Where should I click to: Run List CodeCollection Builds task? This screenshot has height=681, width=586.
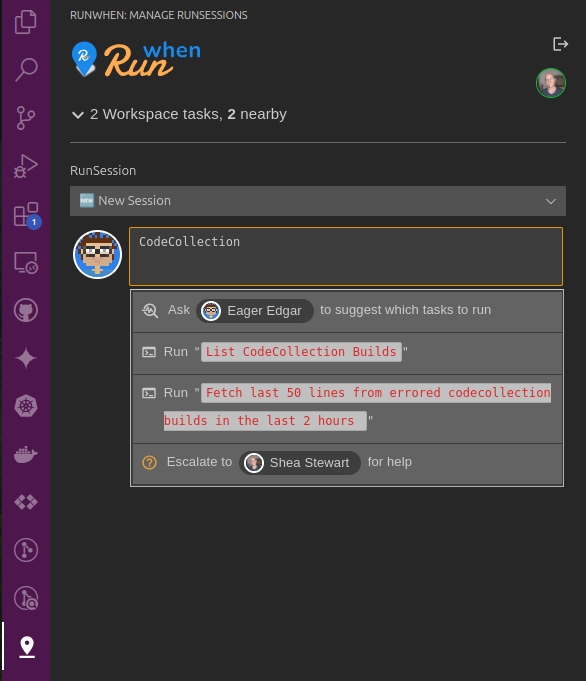click(x=347, y=353)
